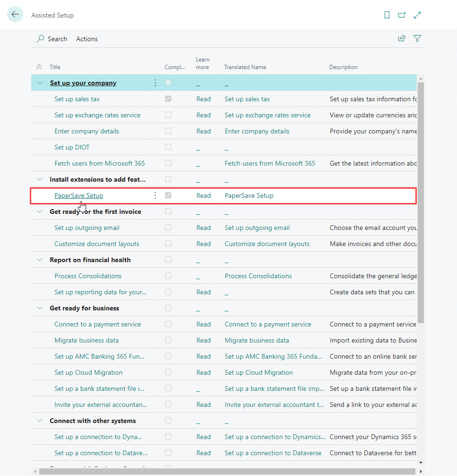The height and width of the screenshot is (476, 457).
Task: Click the bookmark icon at top right
Action: pos(387,15)
